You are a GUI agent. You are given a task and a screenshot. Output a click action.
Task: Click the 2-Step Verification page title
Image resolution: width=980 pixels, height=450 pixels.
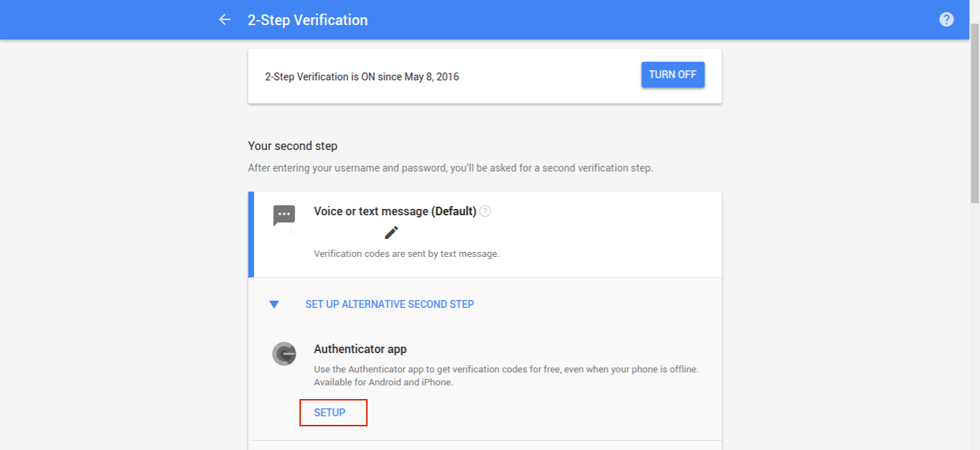point(307,20)
